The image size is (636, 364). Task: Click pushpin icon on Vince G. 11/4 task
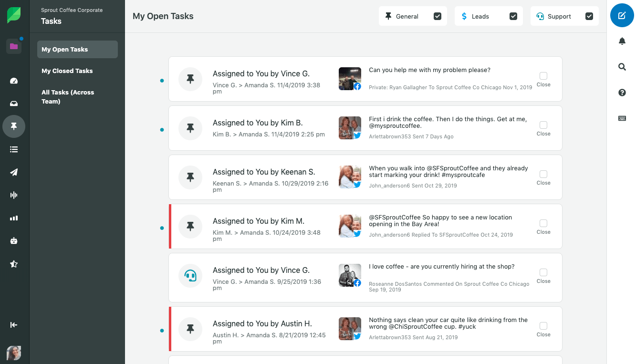[190, 79]
